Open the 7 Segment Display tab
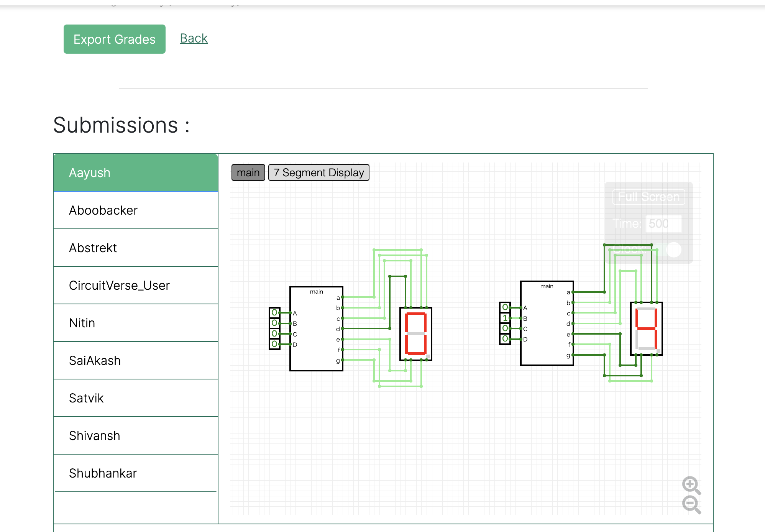 [318, 172]
